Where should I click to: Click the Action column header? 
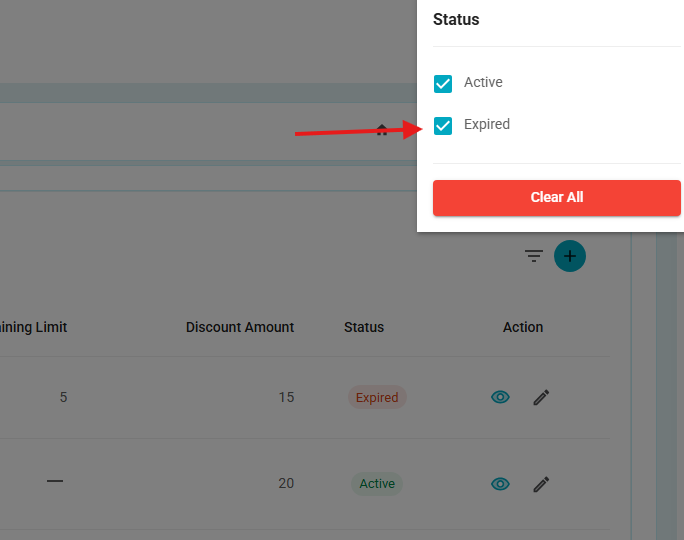pyautogui.click(x=523, y=327)
